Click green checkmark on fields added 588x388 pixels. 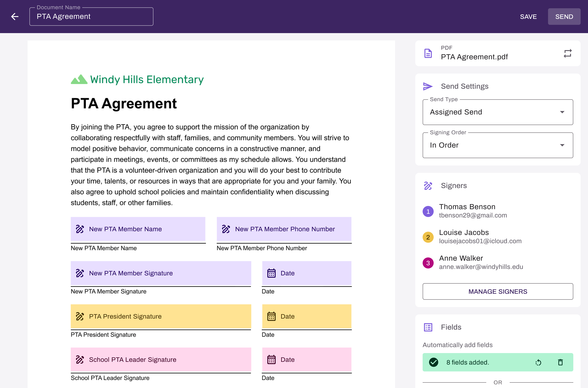click(x=434, y=362)
